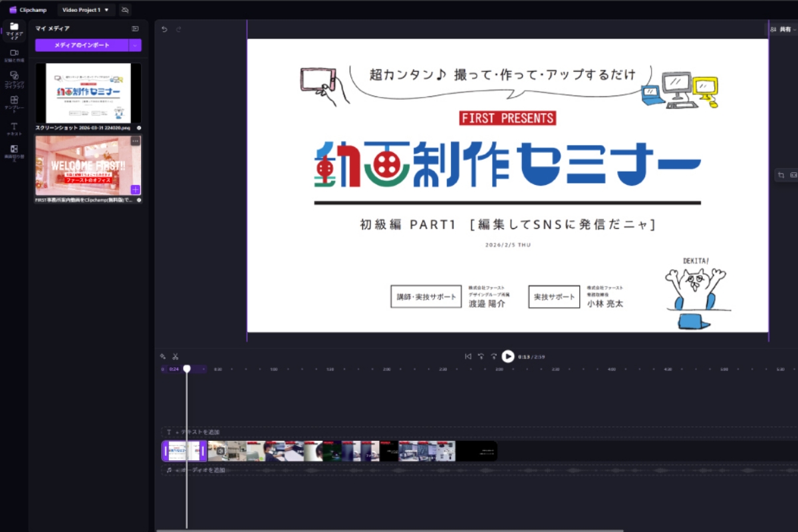The image size is (798, 532).
Task: Toggle the cloud sync off icon
Action: [125, 10]
